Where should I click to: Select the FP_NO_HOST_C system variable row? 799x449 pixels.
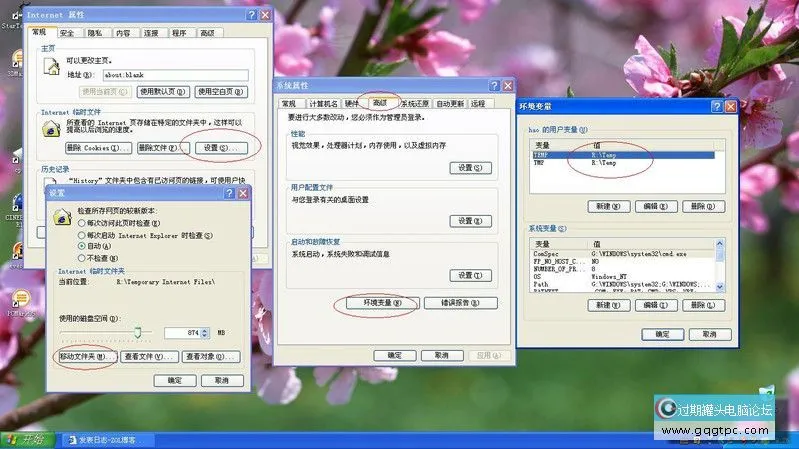coord(623,261)
